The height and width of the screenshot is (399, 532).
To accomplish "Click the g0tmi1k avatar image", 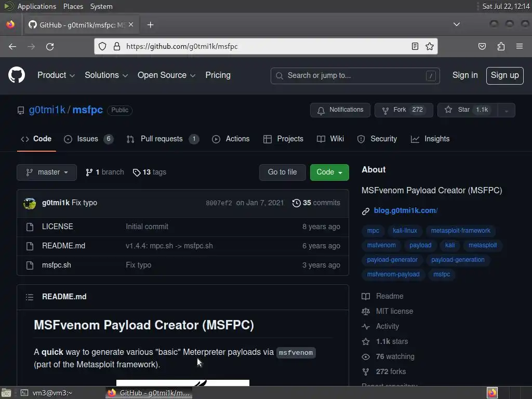I will 30,203.
